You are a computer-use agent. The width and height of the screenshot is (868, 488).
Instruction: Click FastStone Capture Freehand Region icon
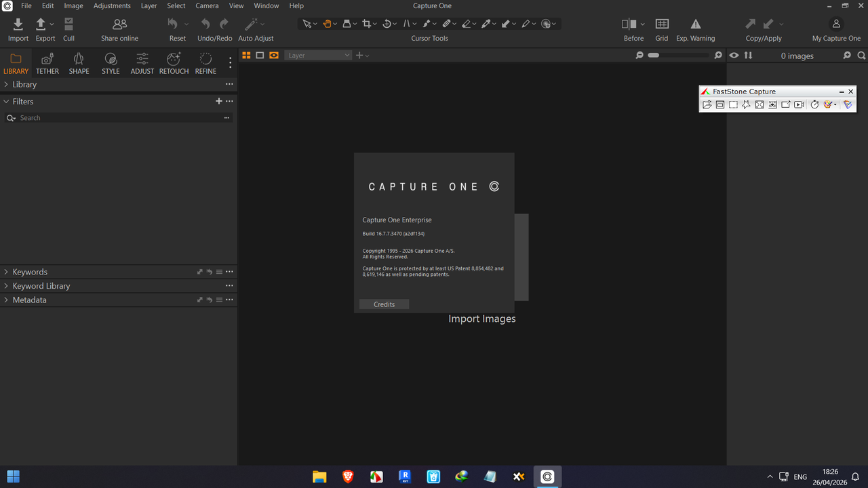(x=747, y=104)
